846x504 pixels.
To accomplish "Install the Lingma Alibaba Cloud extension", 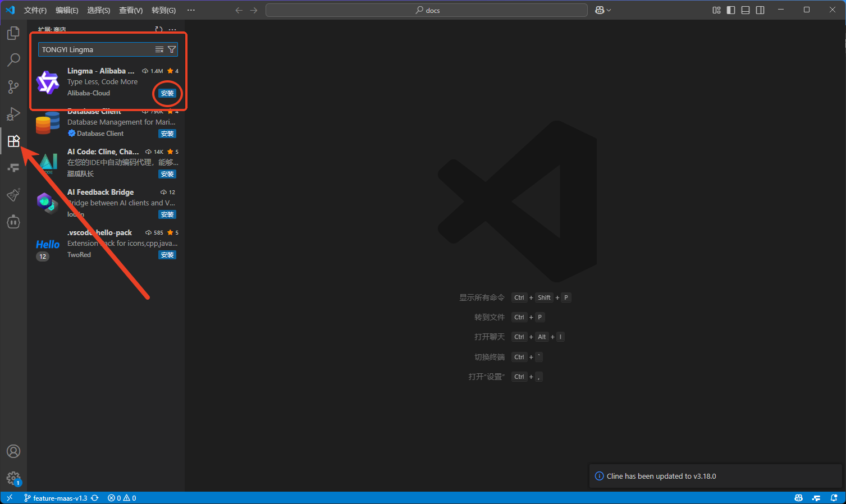I will tap(167, 93).
